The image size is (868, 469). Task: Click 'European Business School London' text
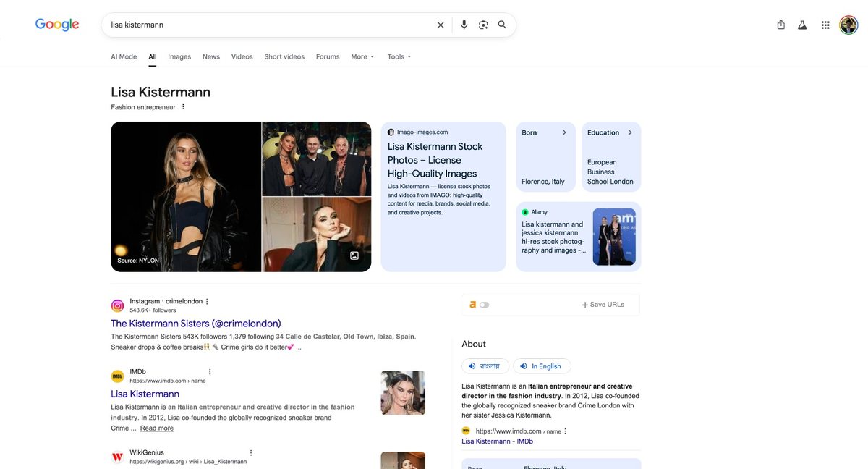610,172
